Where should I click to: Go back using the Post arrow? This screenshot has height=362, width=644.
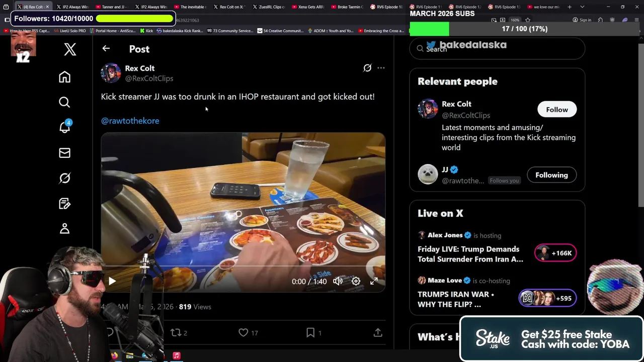point(106,49)
